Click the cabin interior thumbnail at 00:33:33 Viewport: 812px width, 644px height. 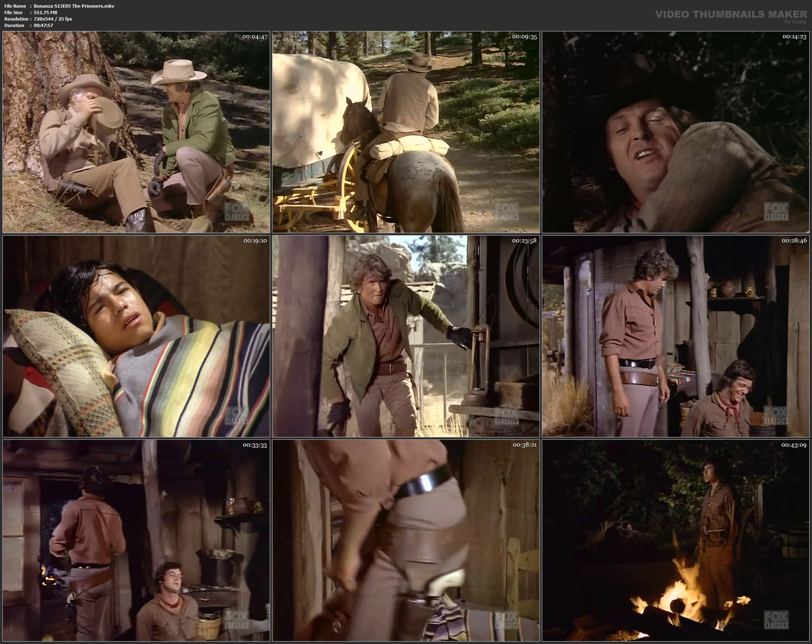point(136,540)
